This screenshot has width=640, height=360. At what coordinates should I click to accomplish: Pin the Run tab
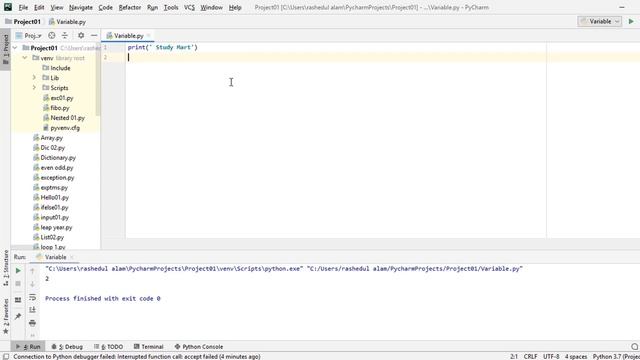point(18,316)
